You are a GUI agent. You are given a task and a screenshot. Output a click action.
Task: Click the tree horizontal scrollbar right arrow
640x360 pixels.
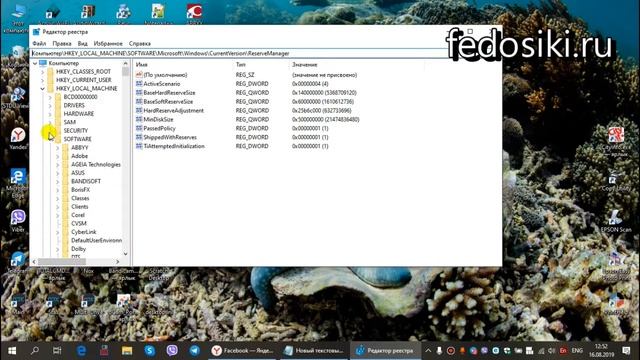[x=118, y=262]
